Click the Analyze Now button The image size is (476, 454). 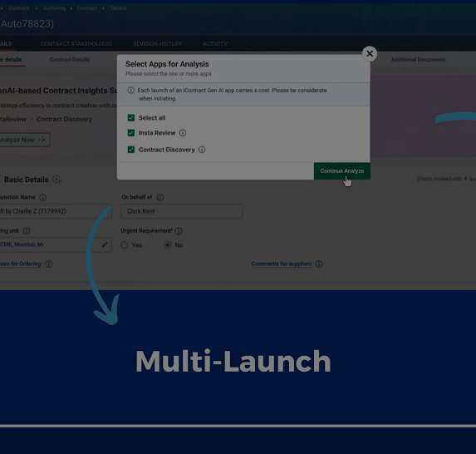(24, 140)
